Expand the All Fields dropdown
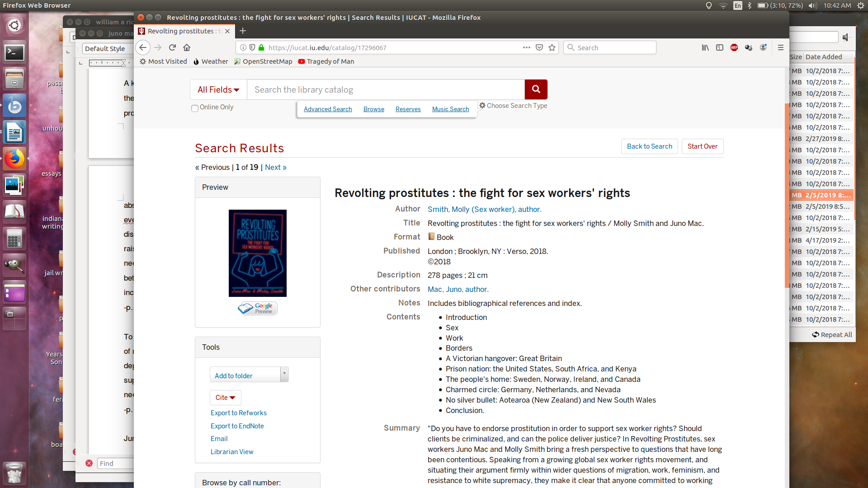868x488 pixels. click(x=218, y=89)
